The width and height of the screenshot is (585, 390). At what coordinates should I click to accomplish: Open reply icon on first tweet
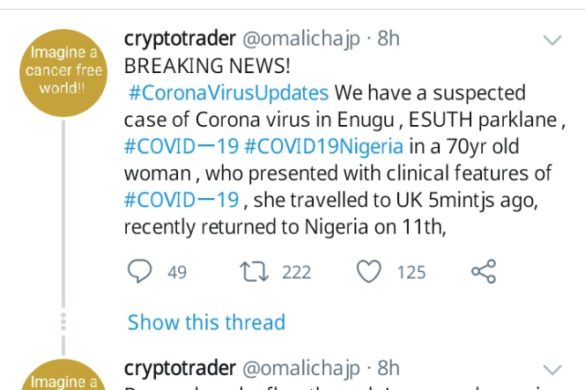click(x=140, y=271)
